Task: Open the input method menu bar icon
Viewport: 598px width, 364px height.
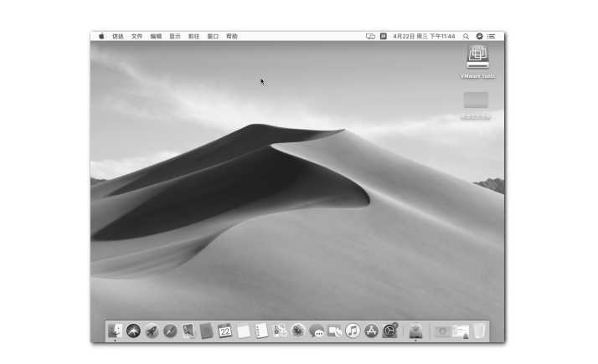Action: tap(384, 36)
